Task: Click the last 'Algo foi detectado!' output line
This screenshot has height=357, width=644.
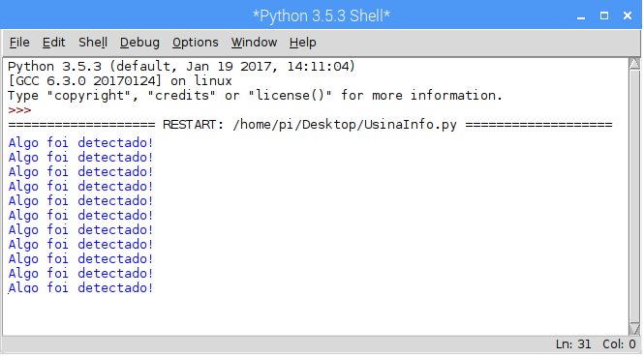Action: tap(80, 287)
